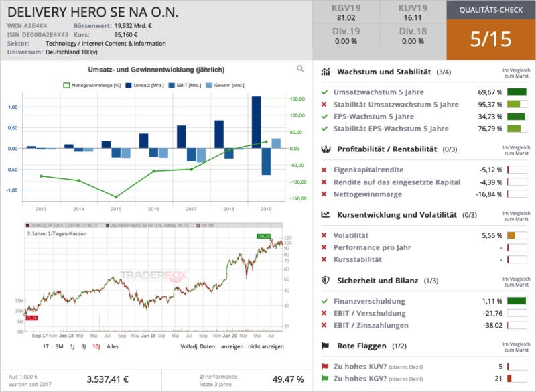536x392 pixels.
Task: Click the Kursentwicklung und Volatilität line-chart icon
Action: click(x=326, y=215)
